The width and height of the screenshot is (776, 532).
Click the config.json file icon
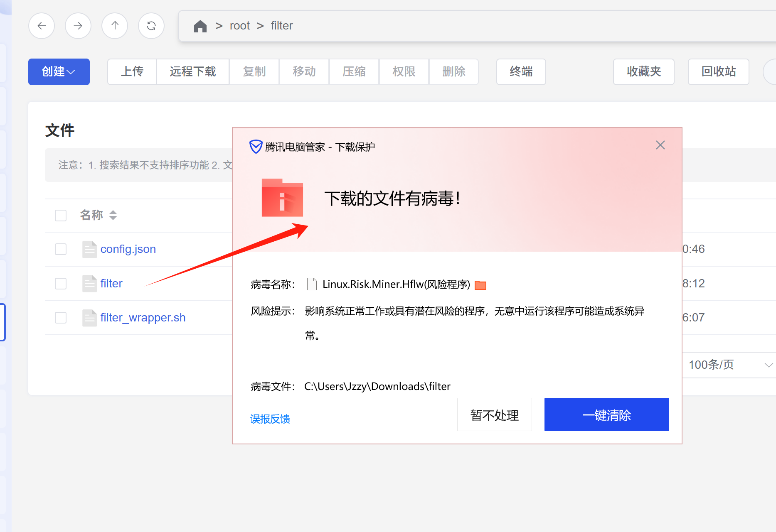[x=89, y=249]
